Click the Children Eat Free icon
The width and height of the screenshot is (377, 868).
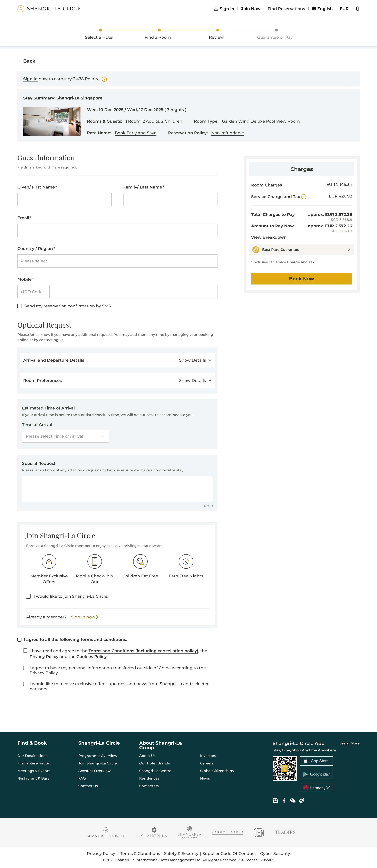(x=141, y=561)
